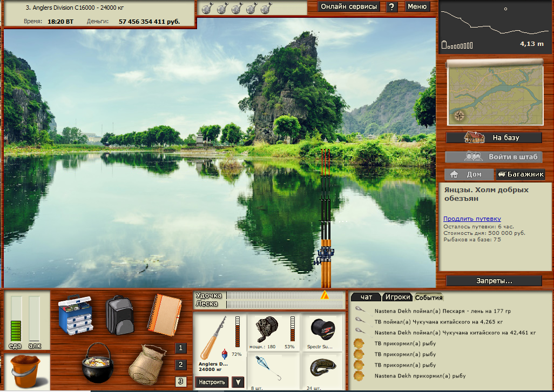Open the grey backpack inventory
Viewport: 554px width, 392px height.
120,315
